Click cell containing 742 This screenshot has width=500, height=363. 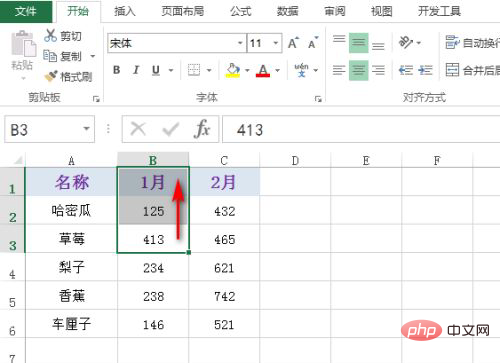pos(224,296)
